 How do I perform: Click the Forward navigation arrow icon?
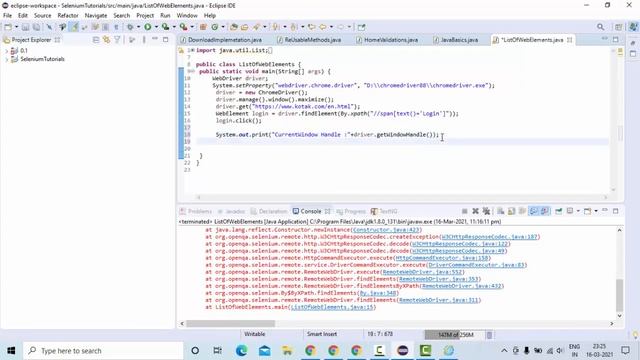(341, 27)
